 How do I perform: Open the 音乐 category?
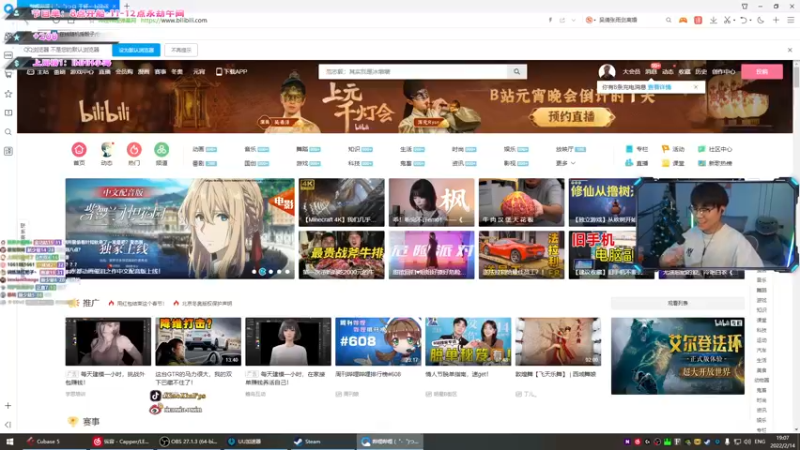coord(250,149)
